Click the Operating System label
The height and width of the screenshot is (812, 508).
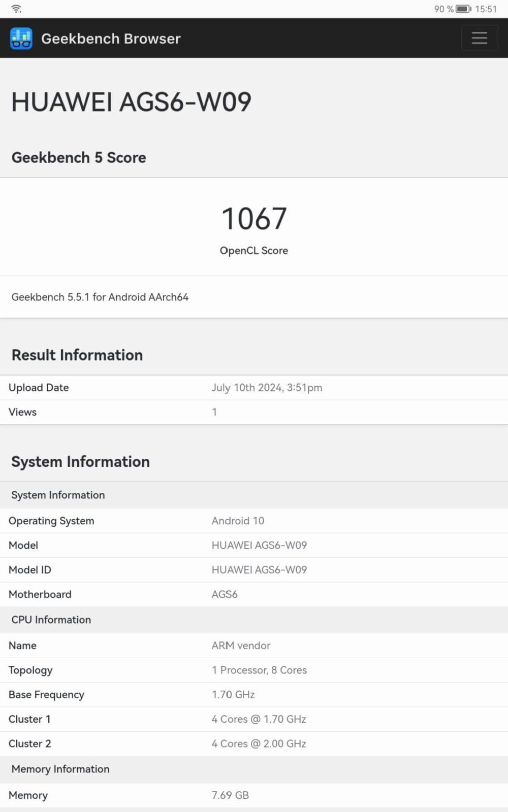click(51, 521)
